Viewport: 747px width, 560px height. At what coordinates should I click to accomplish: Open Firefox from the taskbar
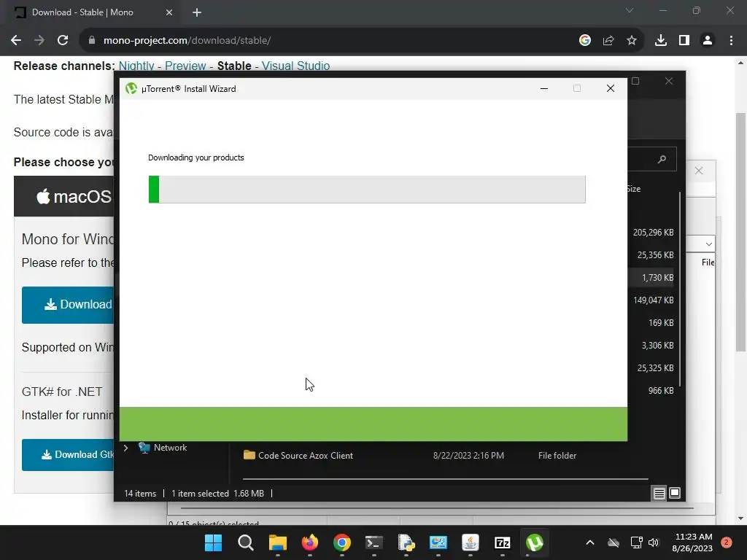(x=309, y=542)
